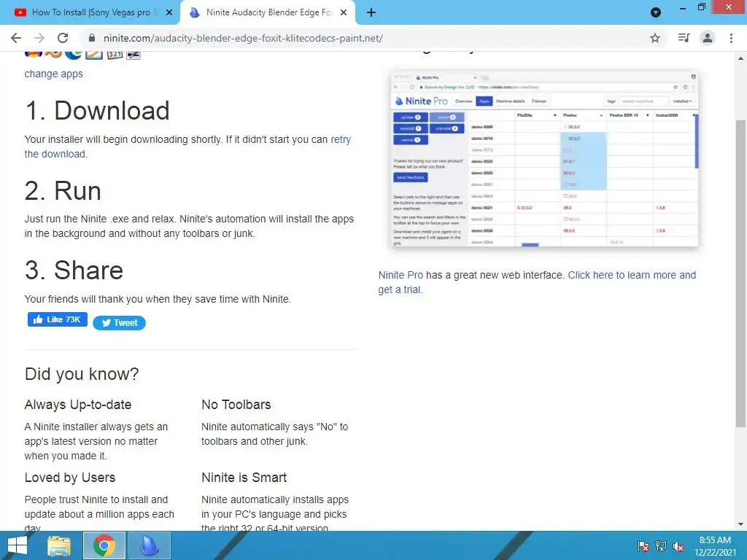Click the scrollbar up arrow
The image size is (747, 560).
click(x=740, y=58)
